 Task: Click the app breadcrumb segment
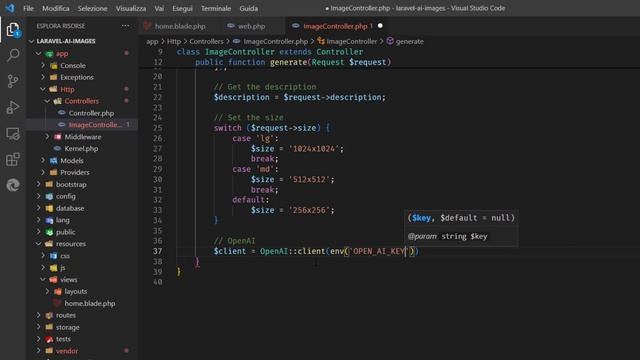(x=152, y=41)
